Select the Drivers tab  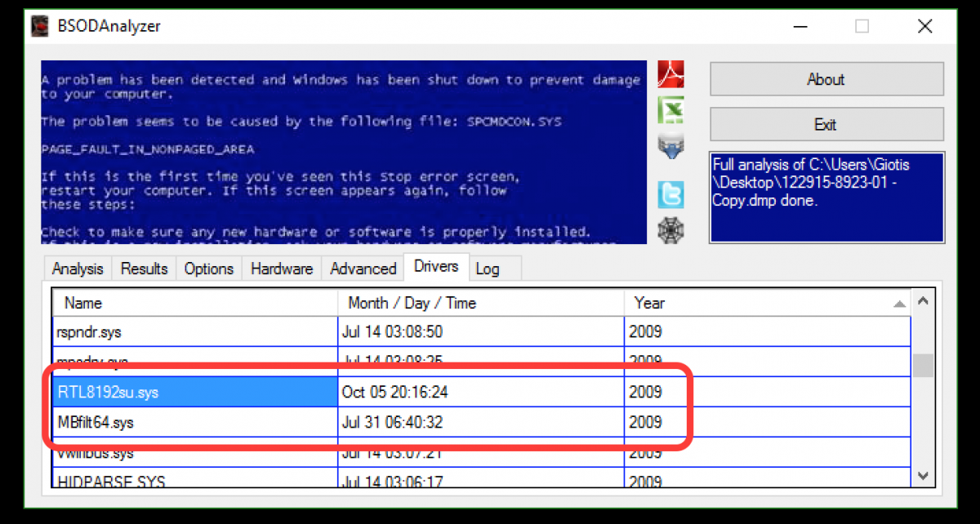(x=437, y=266)
